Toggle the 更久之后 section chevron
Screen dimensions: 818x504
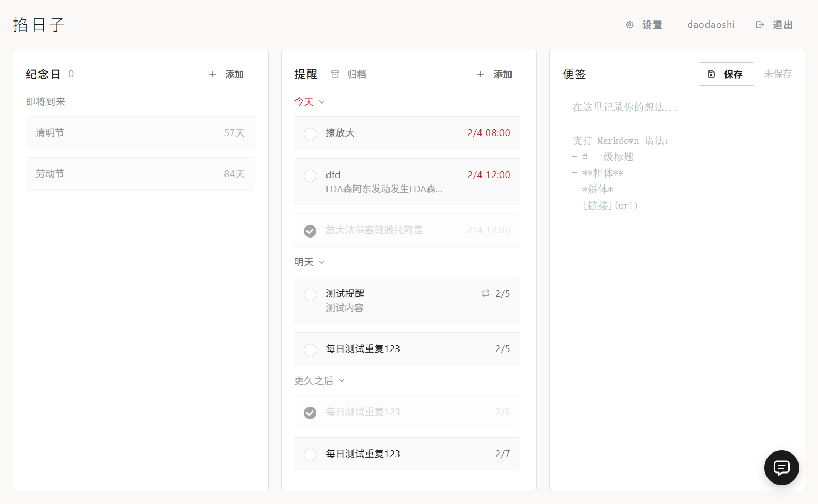(342, 380)
